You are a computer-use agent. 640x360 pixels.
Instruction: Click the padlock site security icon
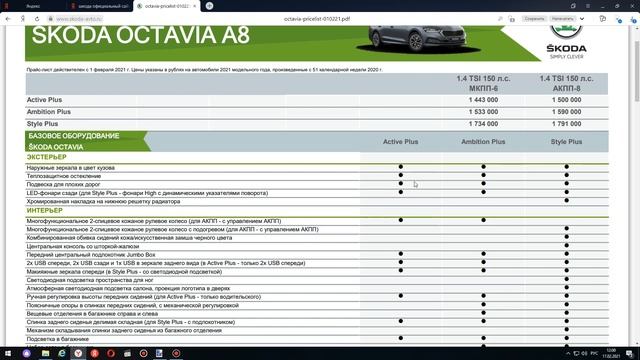51,19
